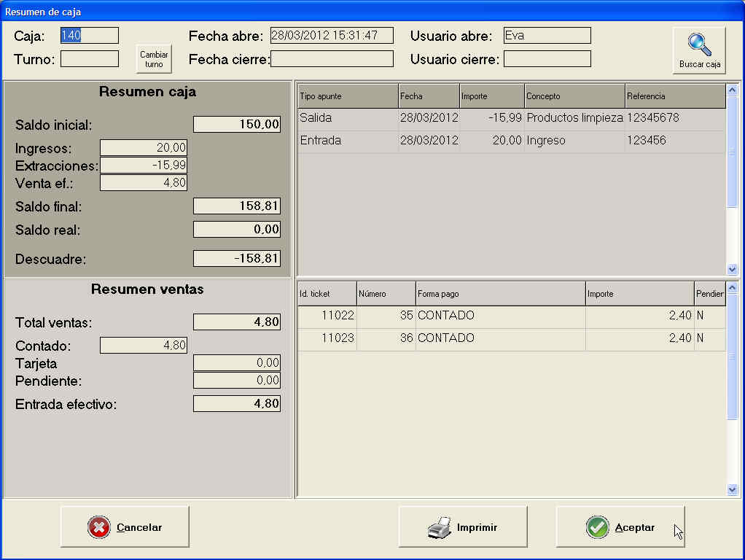Sort by the Concepto column header
Viewport: 745px width, 560px height.
(574, 96)
